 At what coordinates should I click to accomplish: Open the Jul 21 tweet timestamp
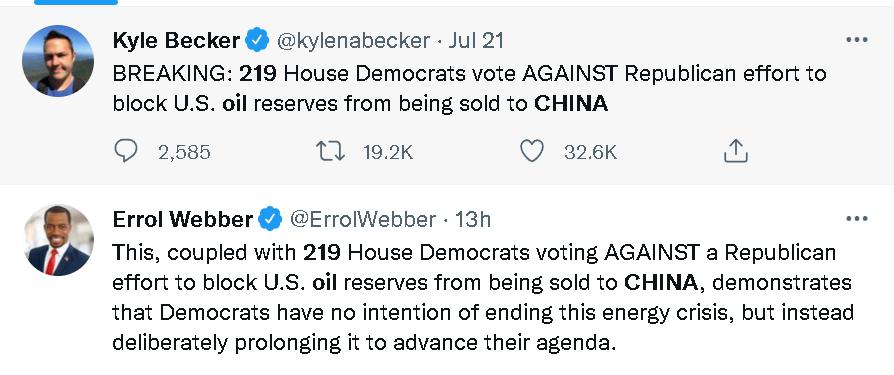[476, 40]
